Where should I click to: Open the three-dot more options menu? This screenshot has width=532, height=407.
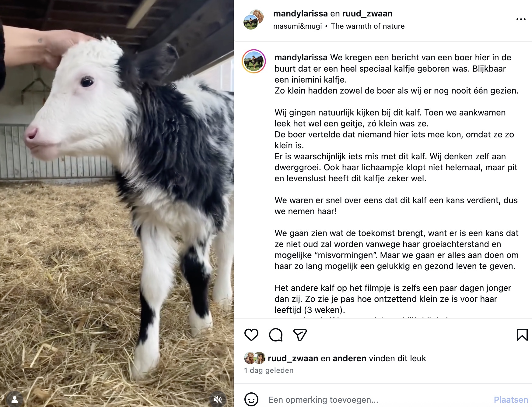point(521,19)
